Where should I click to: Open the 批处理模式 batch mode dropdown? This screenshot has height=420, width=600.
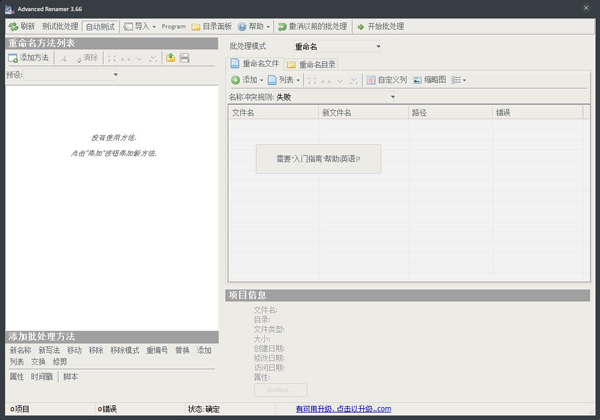[337, 47]
